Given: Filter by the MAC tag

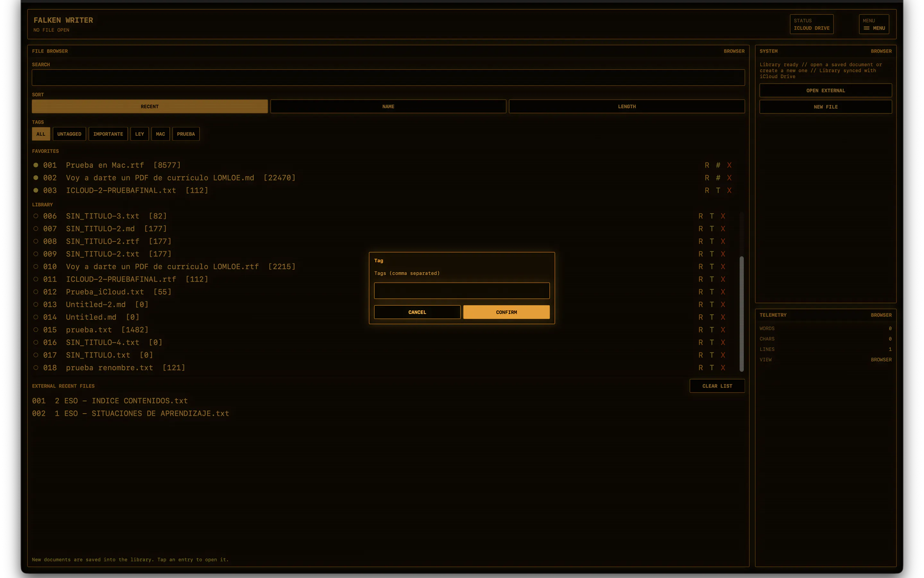Looking at the screenshot, I should click(160, 134).
